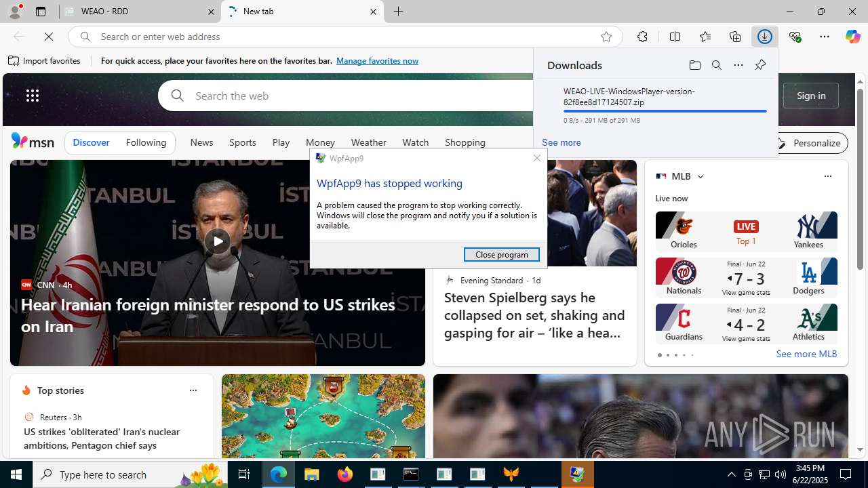Open the Windows Start menu
The width and height of the screenshot is (868, 488).
(16, 474)
